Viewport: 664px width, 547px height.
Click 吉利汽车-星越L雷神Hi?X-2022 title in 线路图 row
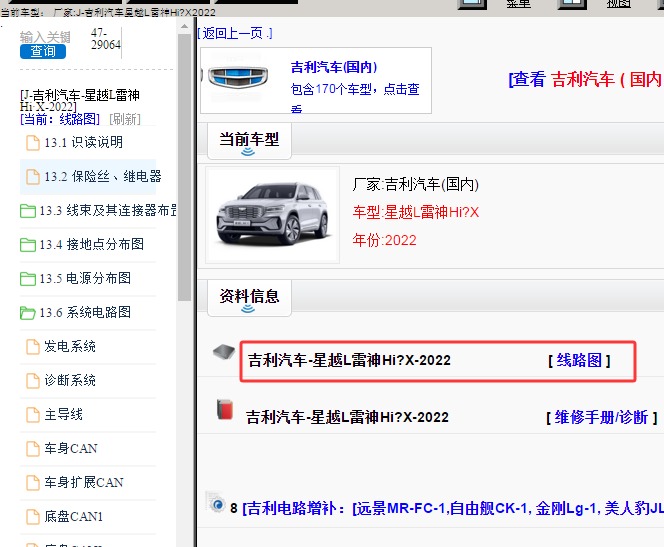pos(349,360)
